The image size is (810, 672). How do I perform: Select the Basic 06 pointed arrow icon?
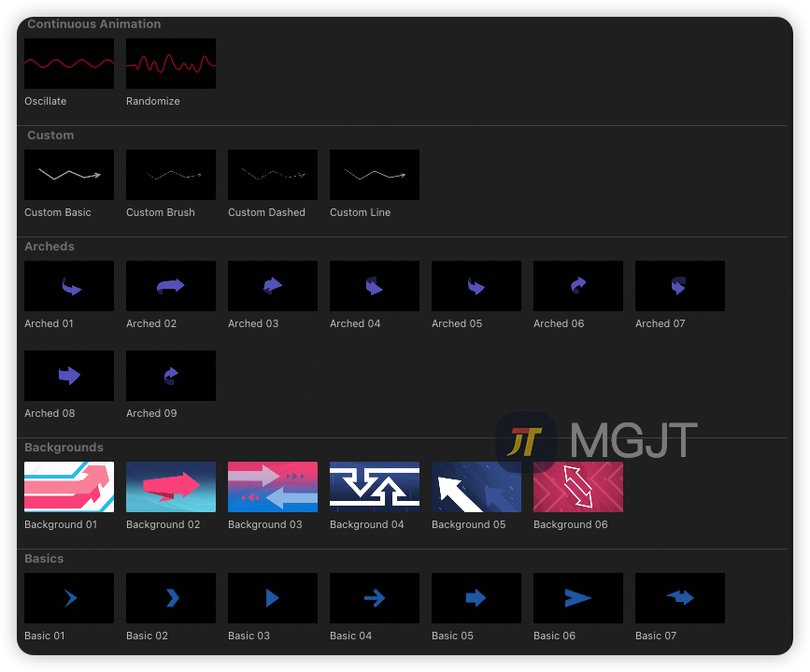click(x=578, y=598)
